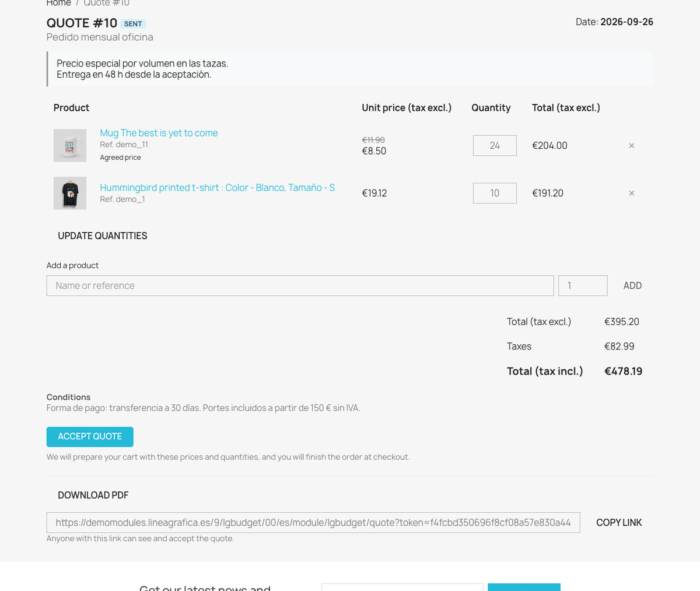Select the quote share link field
The width and height of the screenshot is (700, 591).
(313, 523)
